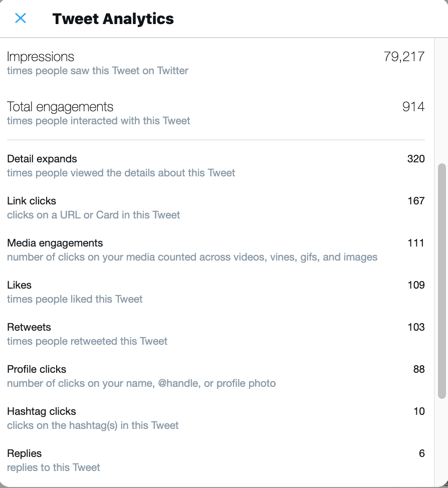Viewport: 448px width, 488px height.
Task: Click the 914 total engagements value
Action: click(413, 107)
